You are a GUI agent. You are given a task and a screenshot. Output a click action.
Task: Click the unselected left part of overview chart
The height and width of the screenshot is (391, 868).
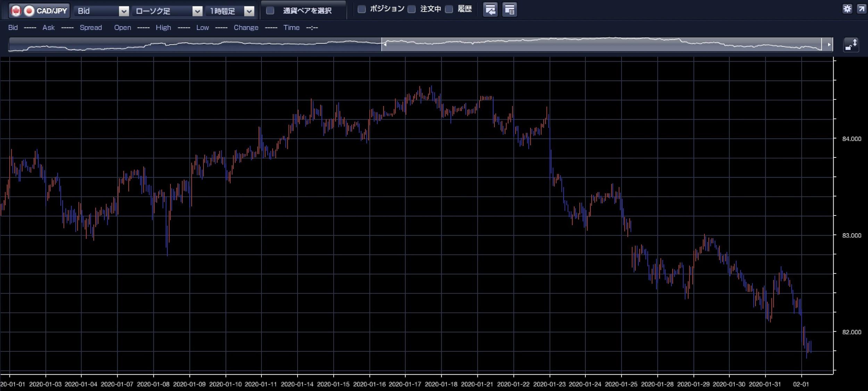point(195,44)
